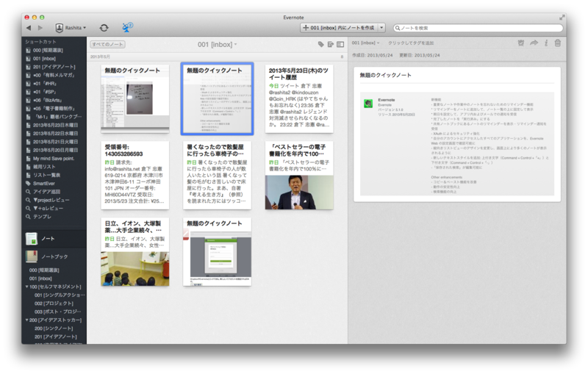588x374 pixels.
Task: Select notebook 200 [シンクノート]
Action: 54,328
